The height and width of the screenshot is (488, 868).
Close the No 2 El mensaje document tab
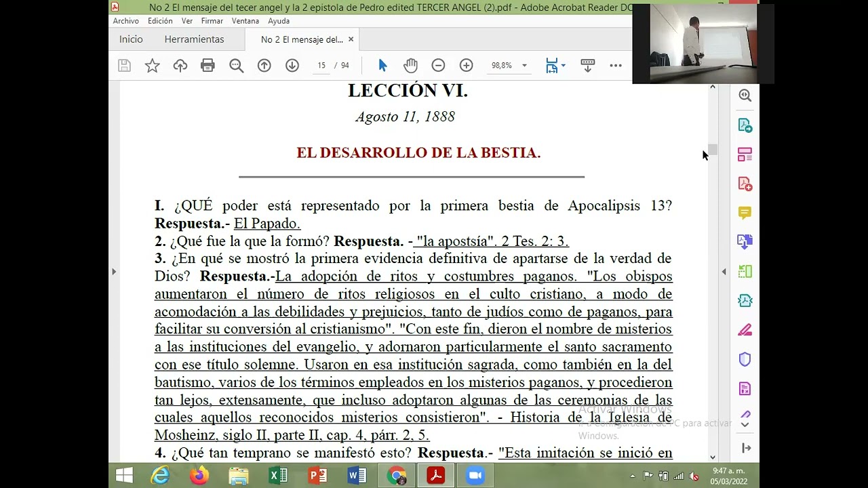pyautogui.click(x=351, y=39)
